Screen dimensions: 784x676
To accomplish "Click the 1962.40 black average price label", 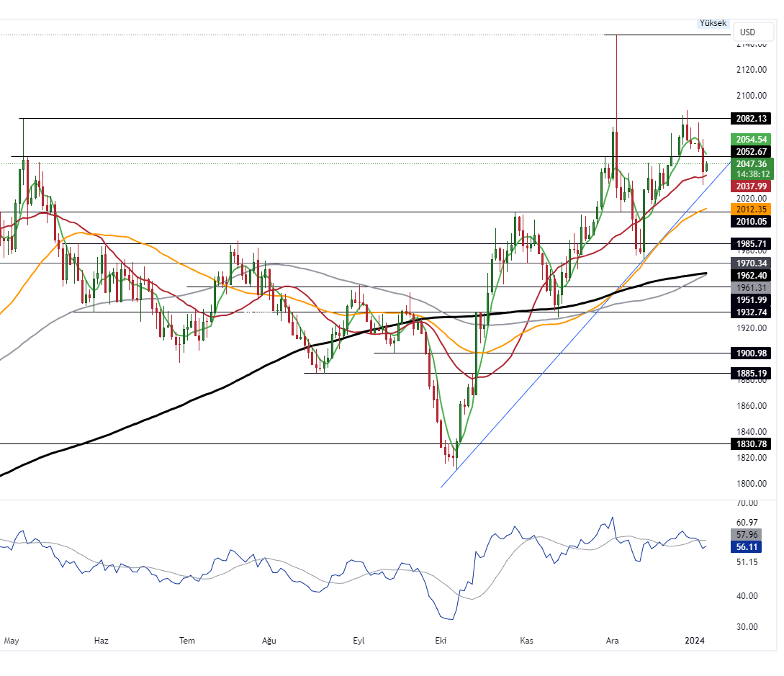I will (x=750, y=275).
